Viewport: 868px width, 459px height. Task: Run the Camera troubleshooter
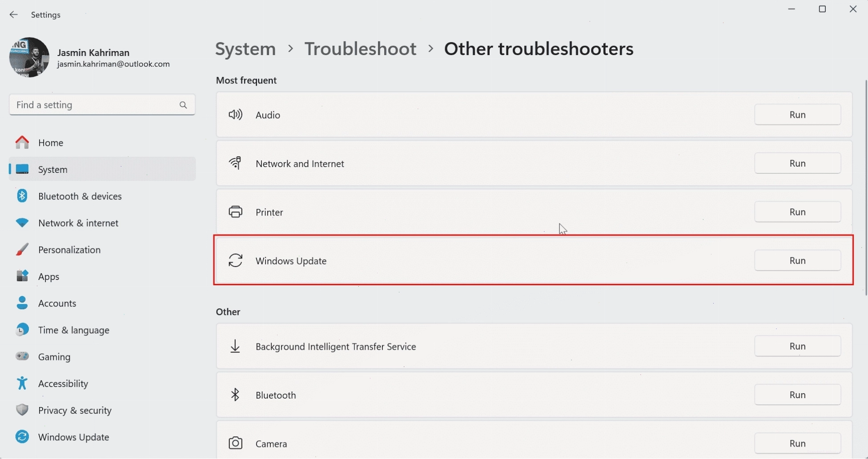(x=797, y=443)
